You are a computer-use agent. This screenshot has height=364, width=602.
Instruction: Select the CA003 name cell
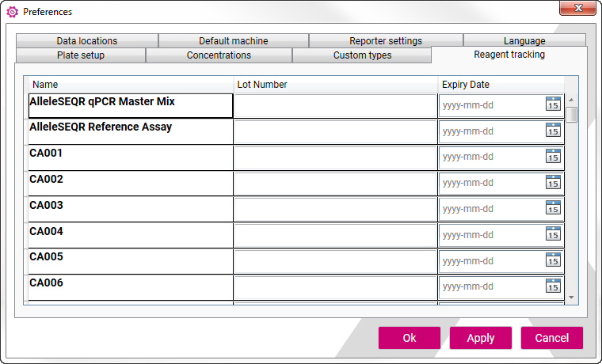(131, 210)
